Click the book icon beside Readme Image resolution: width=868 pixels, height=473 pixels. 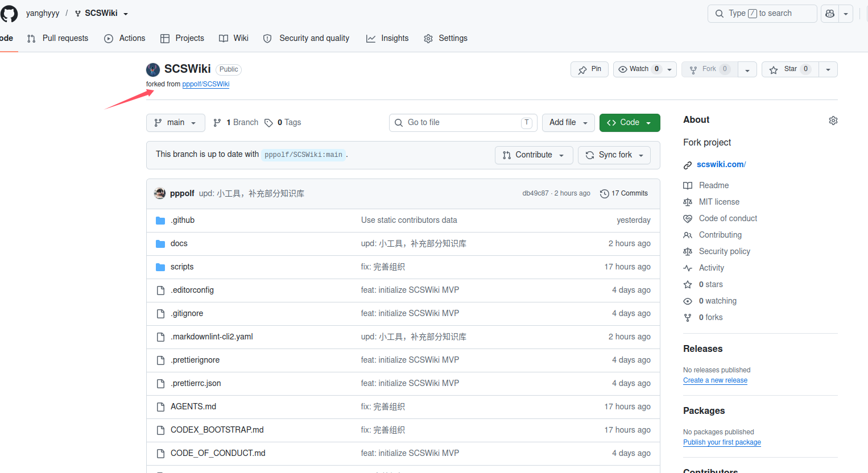[688, 185]
